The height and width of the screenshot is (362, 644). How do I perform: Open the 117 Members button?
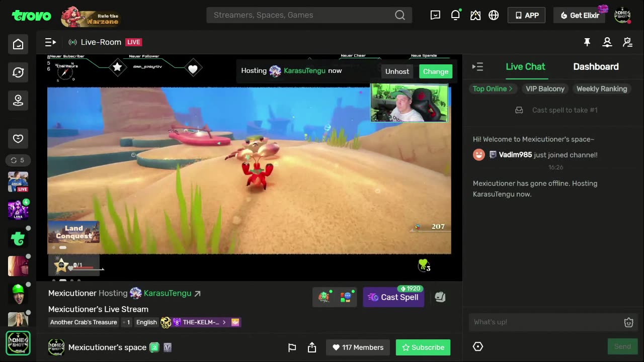point(358,347)
